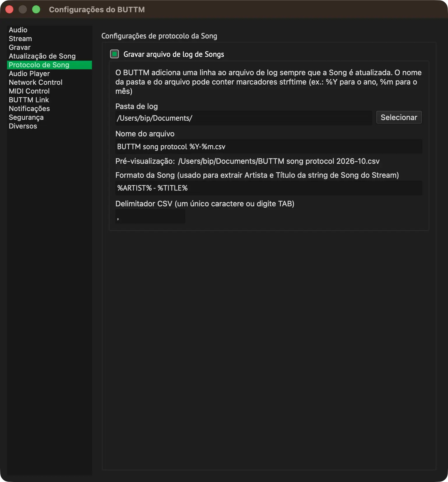This screenshot has height=482, width=448.
Task: Click the Pré-visualização file path text
Action: [x=279, y=161]
